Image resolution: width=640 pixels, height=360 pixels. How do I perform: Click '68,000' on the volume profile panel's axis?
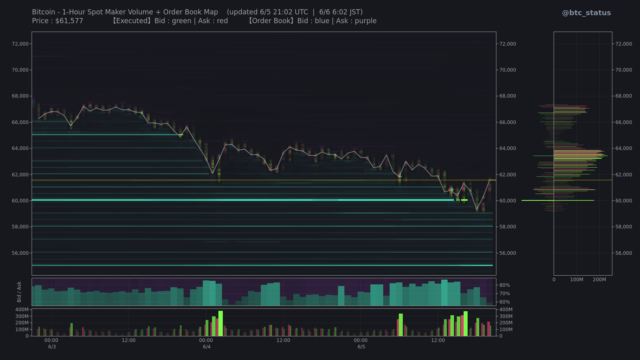coord(623,96)
